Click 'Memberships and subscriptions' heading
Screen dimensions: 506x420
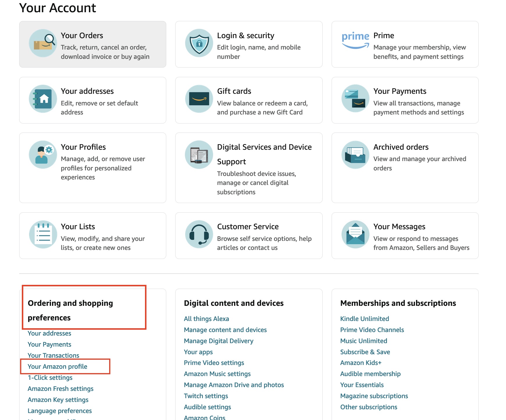pyautogui.click(x=398, y=303)
